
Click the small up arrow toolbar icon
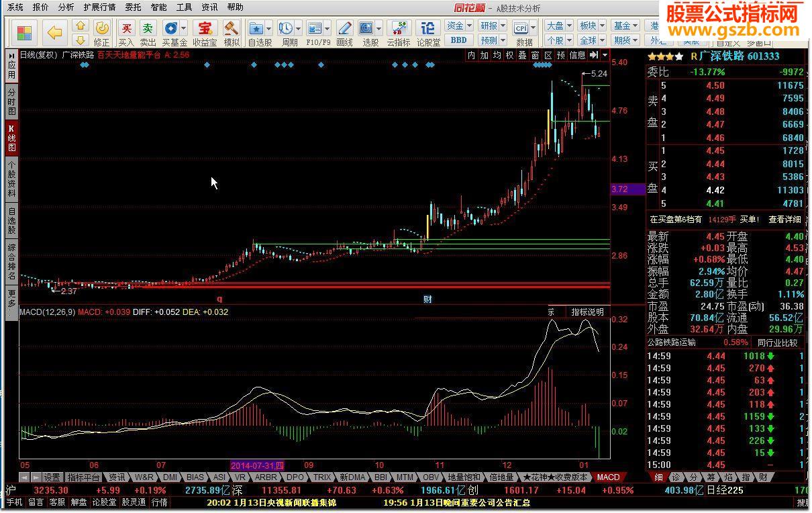[81, 26]
